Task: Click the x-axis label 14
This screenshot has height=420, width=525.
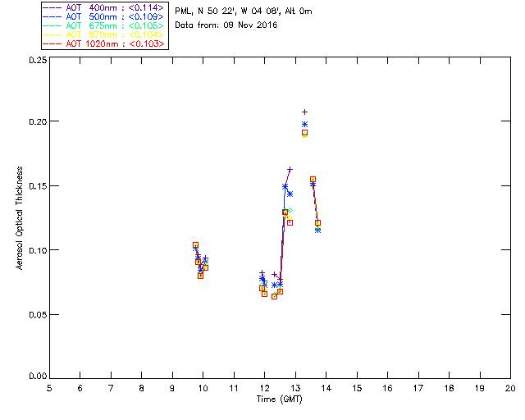Action: (326, 388)
